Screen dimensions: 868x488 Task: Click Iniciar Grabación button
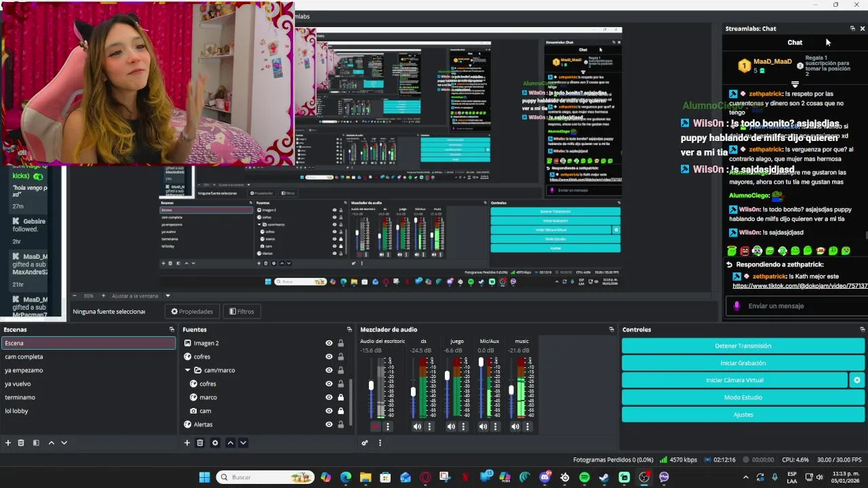(x=743, y=363)
